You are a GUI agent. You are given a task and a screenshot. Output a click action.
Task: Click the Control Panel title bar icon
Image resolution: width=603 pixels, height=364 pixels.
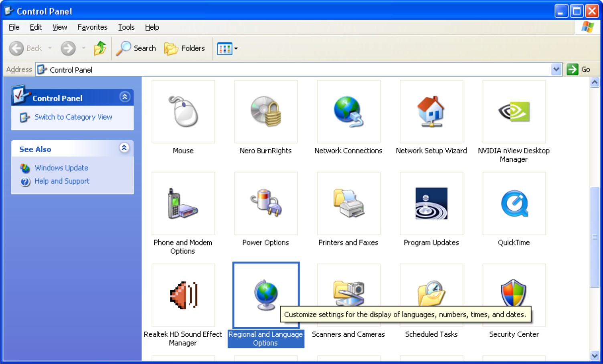[9, 11]
